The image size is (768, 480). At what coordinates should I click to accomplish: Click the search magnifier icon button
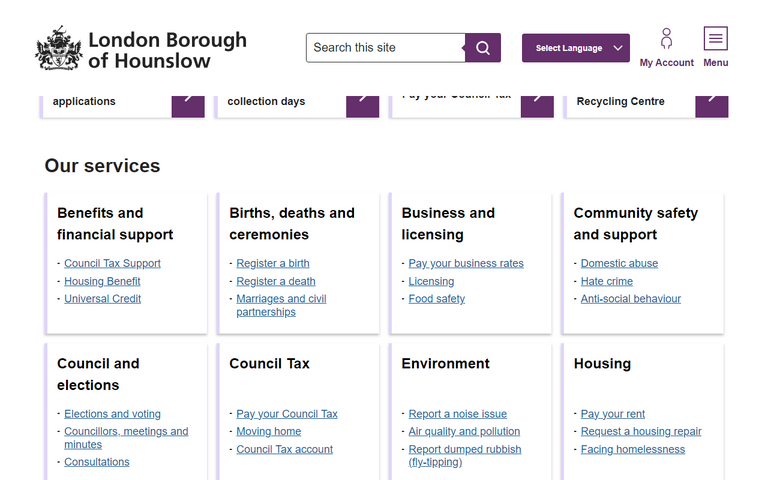(x=483, y=48)
